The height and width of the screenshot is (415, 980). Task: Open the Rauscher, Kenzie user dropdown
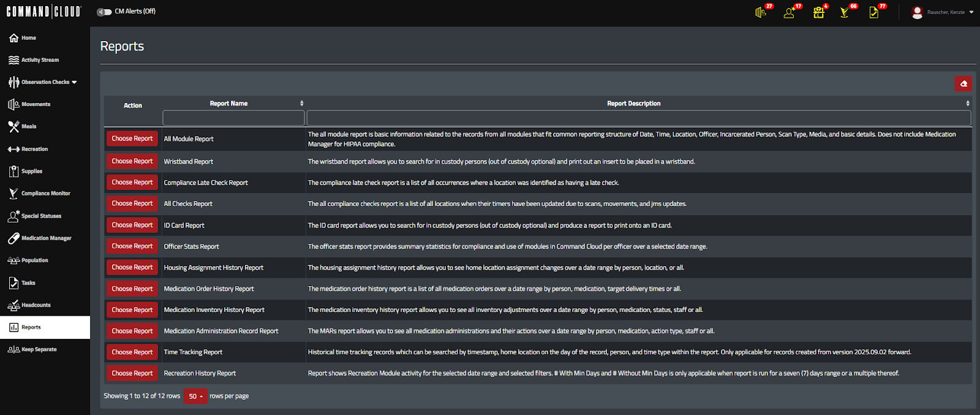coord(950,12)
